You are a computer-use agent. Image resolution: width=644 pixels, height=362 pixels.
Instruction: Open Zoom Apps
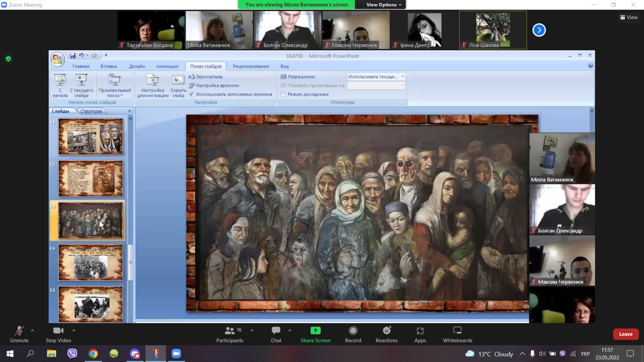click(420, 334)
